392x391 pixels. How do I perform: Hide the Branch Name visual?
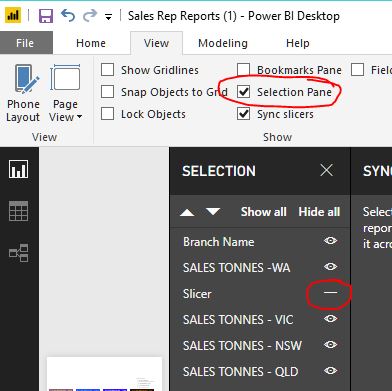click(x=330, y=241)
